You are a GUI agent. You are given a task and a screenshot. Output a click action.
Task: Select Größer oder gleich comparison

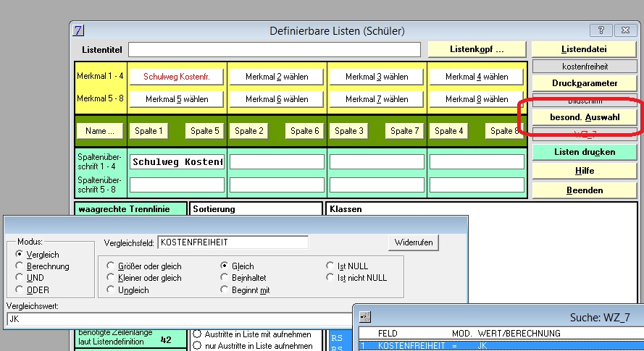[x=110, y=266]
